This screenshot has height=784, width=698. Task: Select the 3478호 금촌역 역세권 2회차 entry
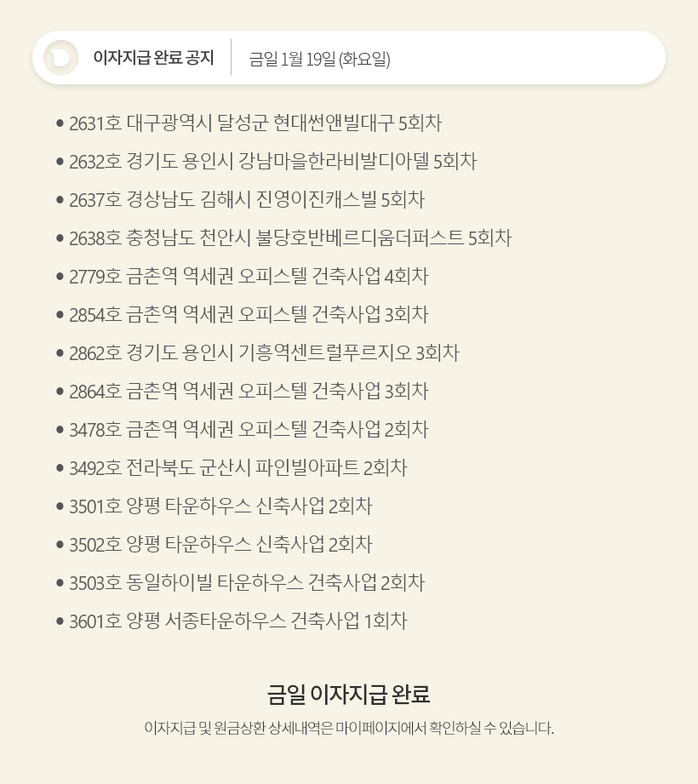click(x=249, y=430)
